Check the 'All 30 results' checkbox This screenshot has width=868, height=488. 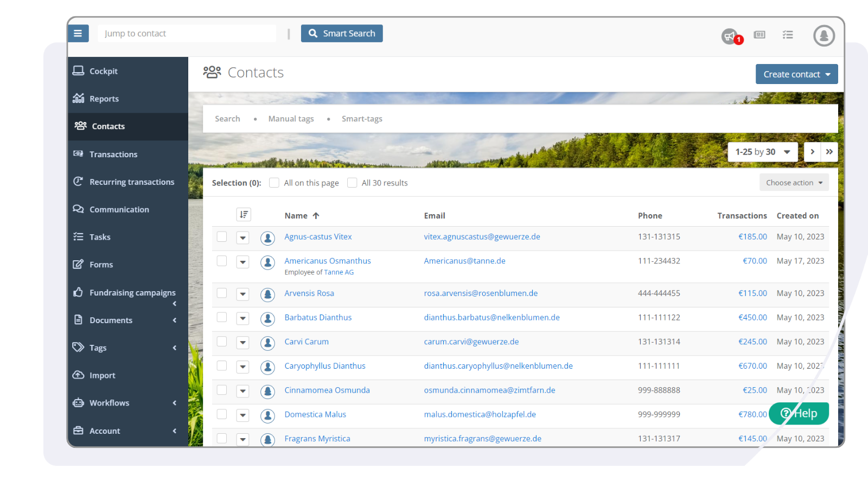point(352,183)
